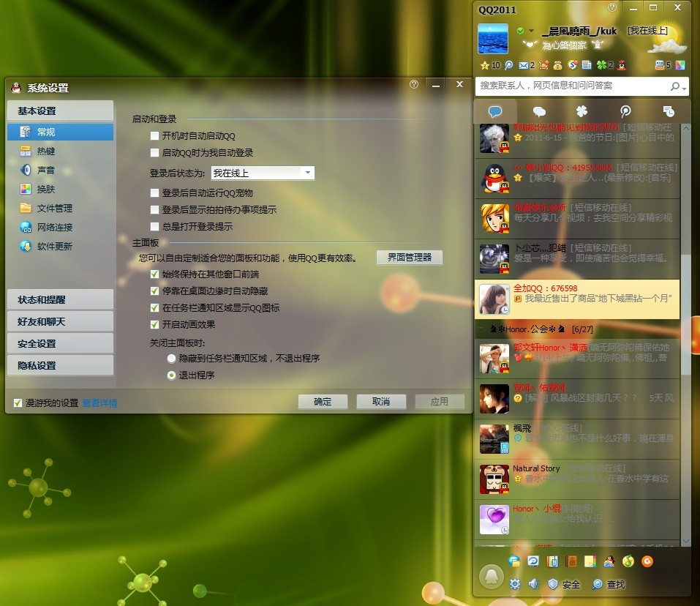Open the yellow sticky notes app icon

point(590,561)
